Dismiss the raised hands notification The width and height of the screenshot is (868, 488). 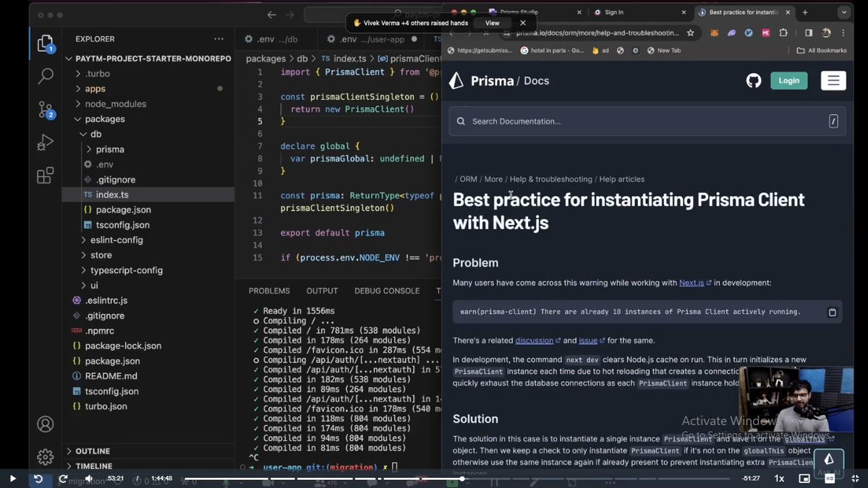(x=523, y=23)
